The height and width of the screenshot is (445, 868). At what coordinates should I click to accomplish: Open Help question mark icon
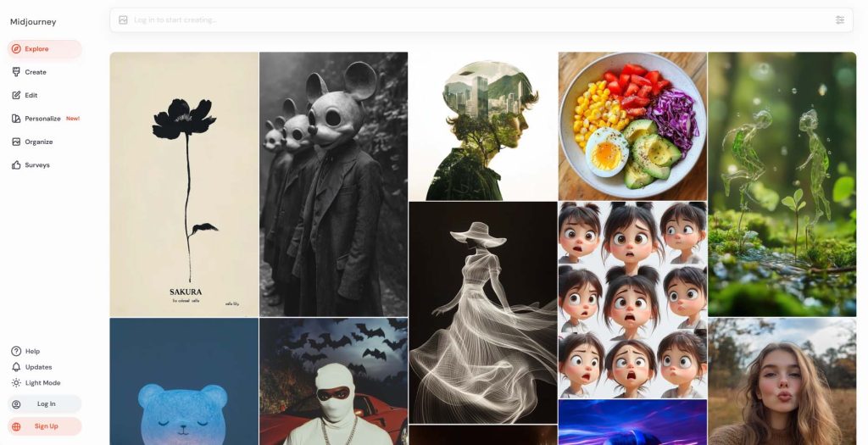pos(16,351)
